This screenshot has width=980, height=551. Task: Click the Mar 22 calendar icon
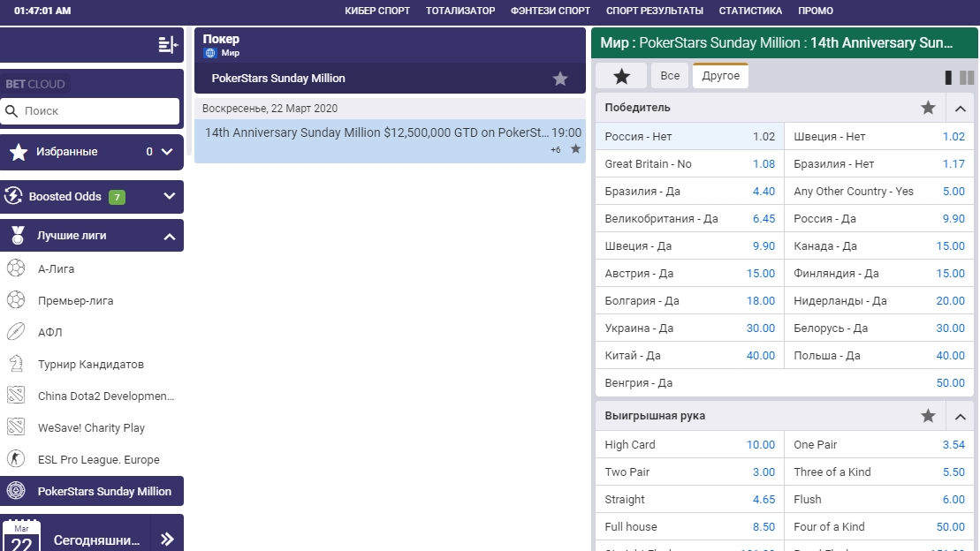(22, 536)
